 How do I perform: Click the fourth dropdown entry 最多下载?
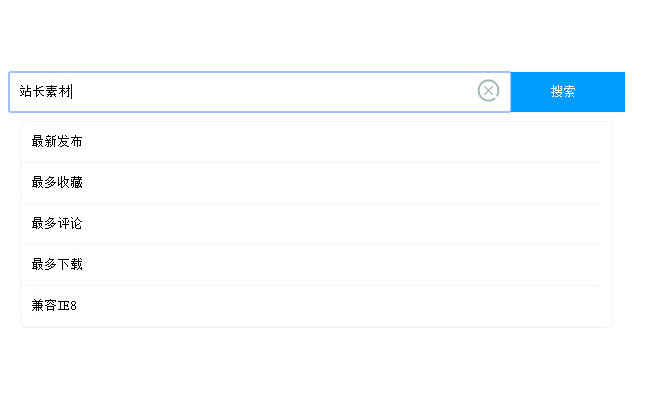[58, 265]
